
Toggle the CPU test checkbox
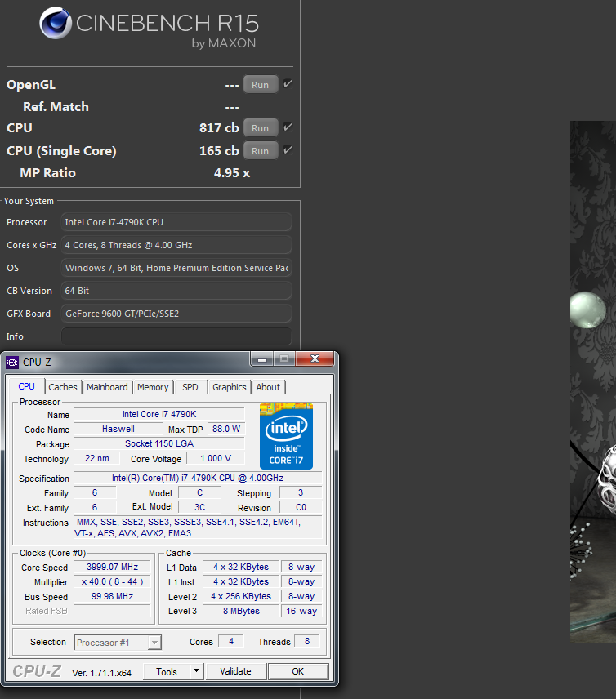(x=288, y=127)
